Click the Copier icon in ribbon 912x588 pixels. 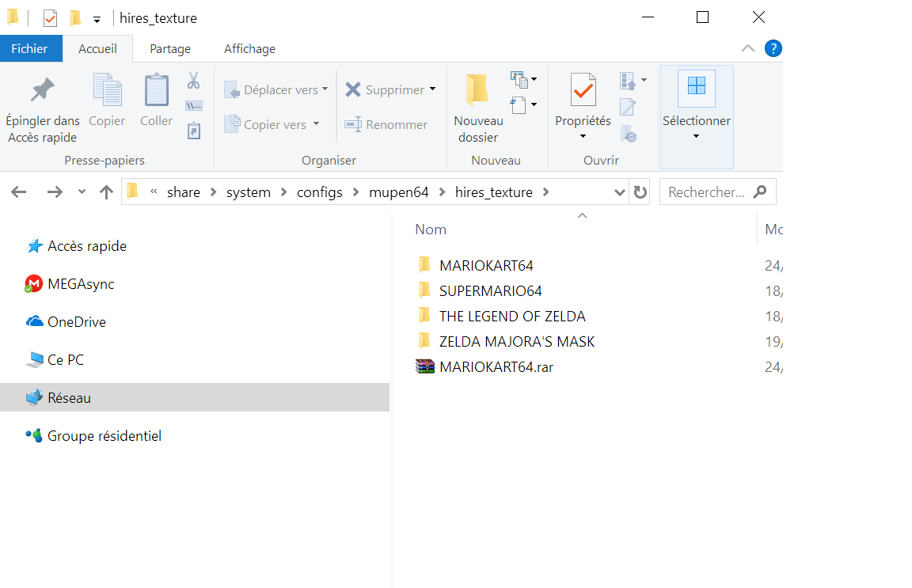[x=108, y=90]
